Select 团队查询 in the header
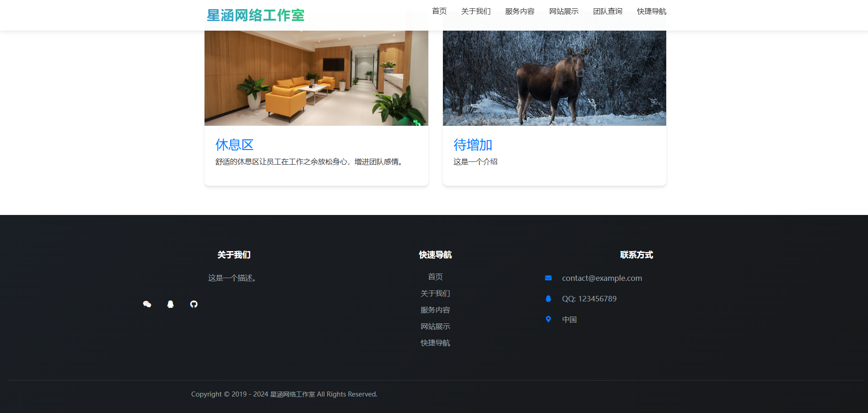This screenshot has height=413, width=868. click(x=608, y=11)
